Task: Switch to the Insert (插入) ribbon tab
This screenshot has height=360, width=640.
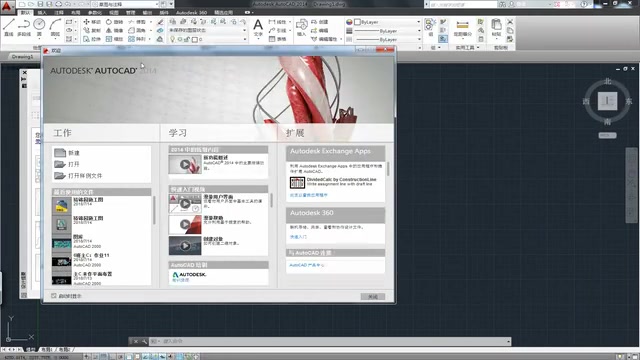Action: 42,13
